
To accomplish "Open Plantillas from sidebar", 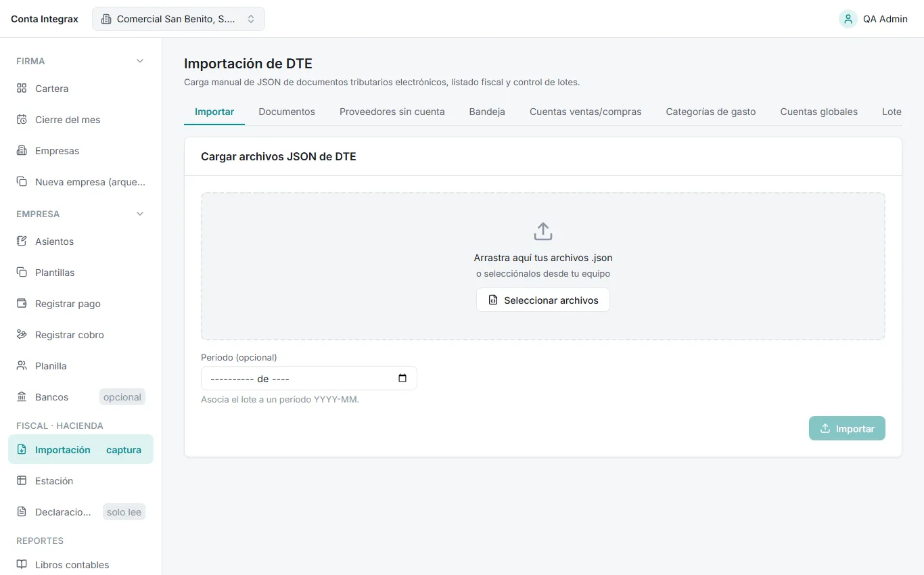I will coord(80,273).
